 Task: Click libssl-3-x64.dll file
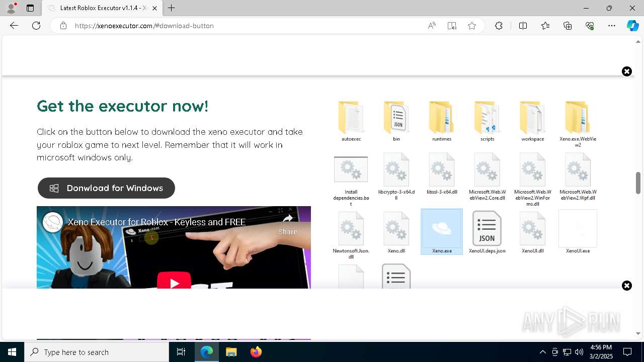[x=442, y=174]
